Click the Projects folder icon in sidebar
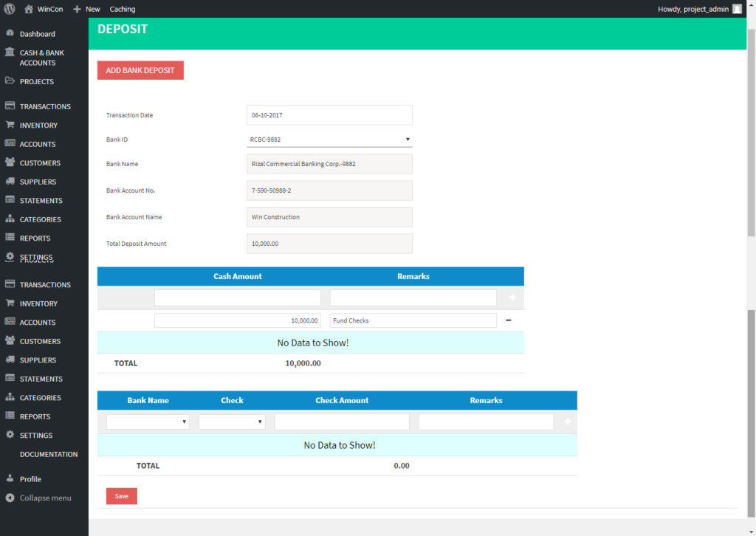 10,81
